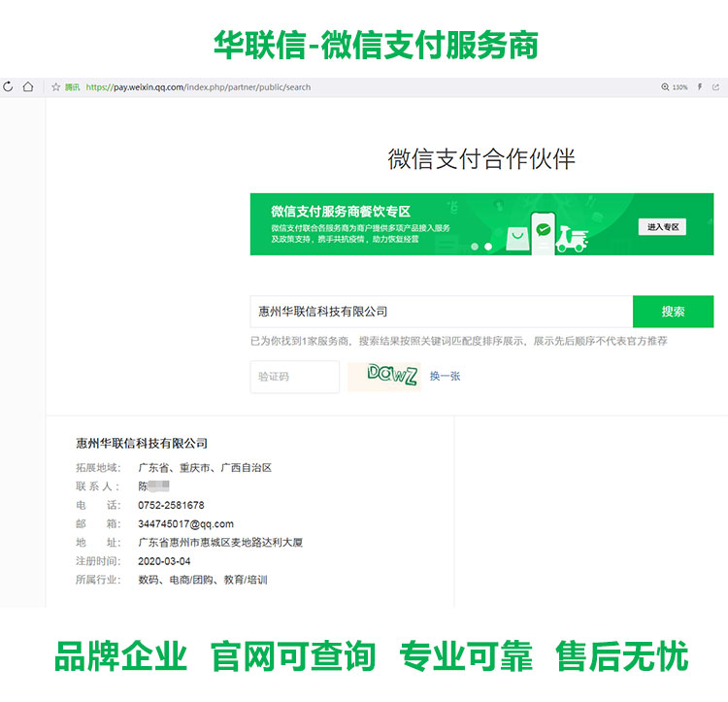Open the 130% zoom magnifier icon
Image resolution: width=728 pixels, height=702 pixels.
point(665,86)
